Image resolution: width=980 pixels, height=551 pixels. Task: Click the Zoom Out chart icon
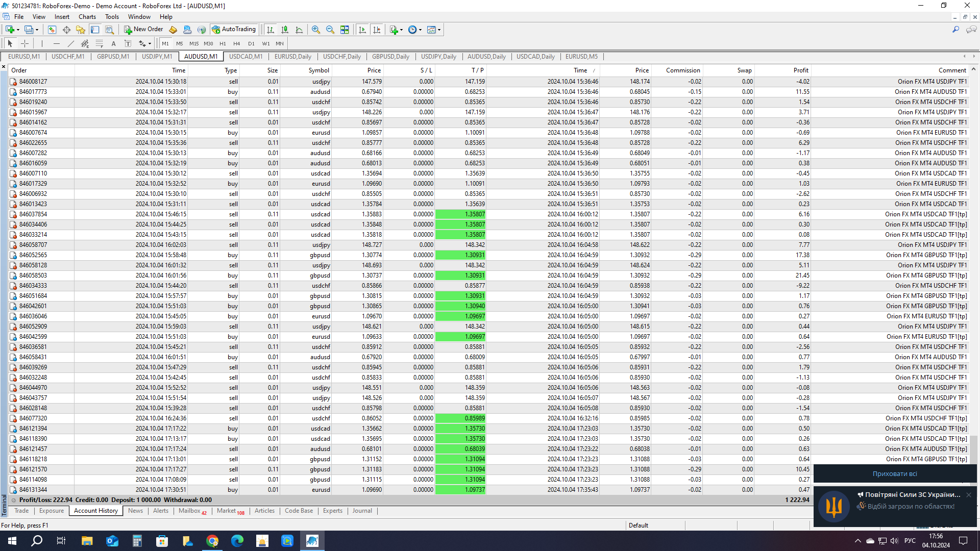[x=330, y=30]
